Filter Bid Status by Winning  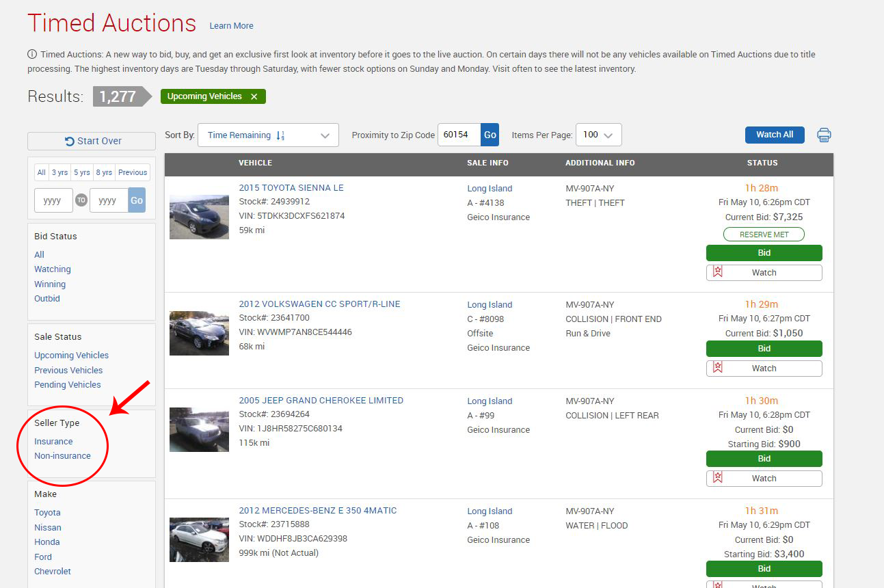click(50, 284)
